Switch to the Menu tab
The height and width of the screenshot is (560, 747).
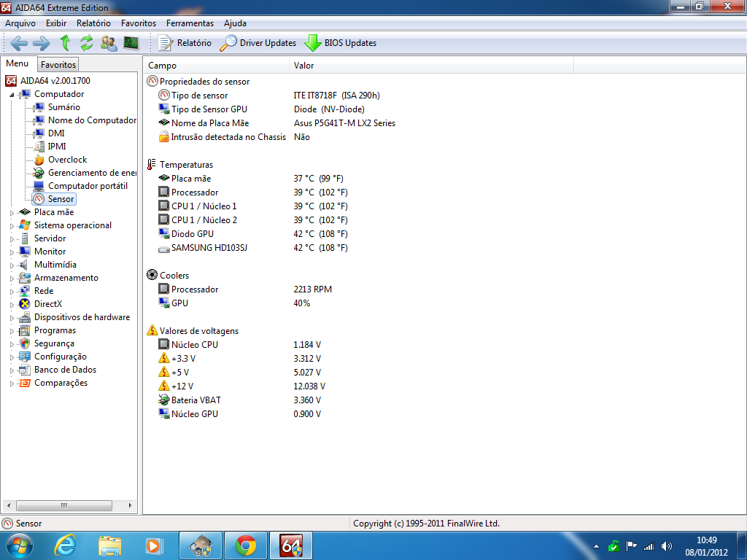tap(18, 63)
